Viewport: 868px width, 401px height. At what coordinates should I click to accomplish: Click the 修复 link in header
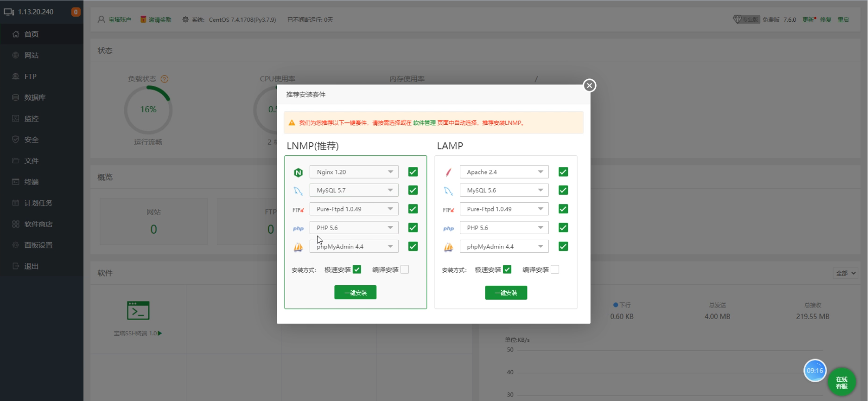tap(826, 20)
